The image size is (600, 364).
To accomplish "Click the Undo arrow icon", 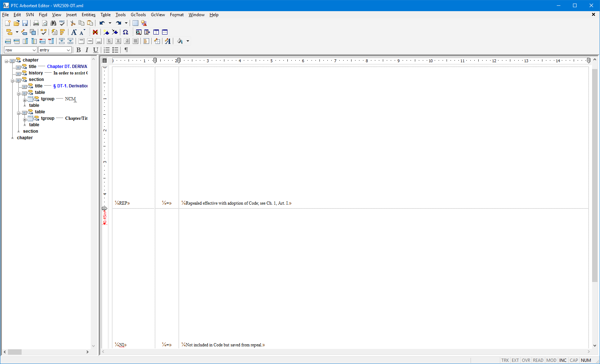I will click(102, 23).
